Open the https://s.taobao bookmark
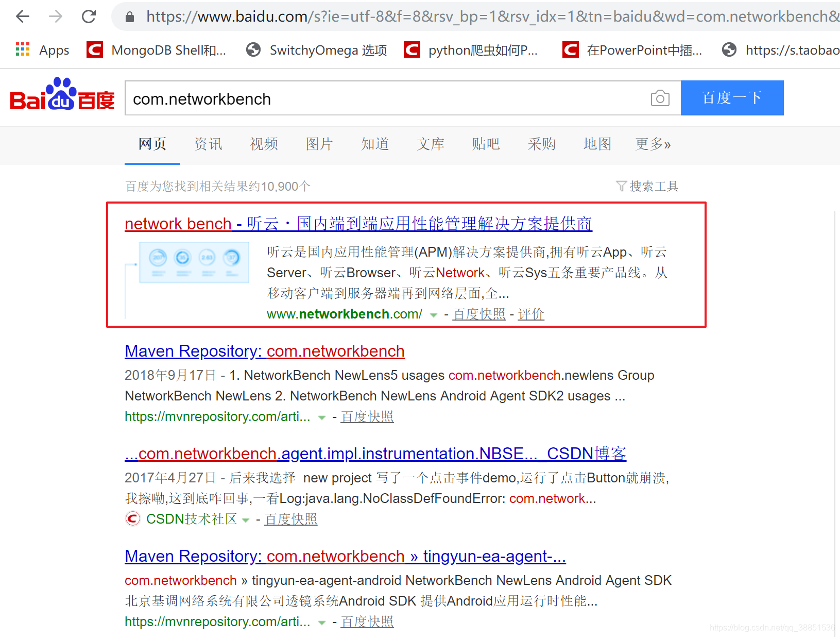 coord(781,50)
